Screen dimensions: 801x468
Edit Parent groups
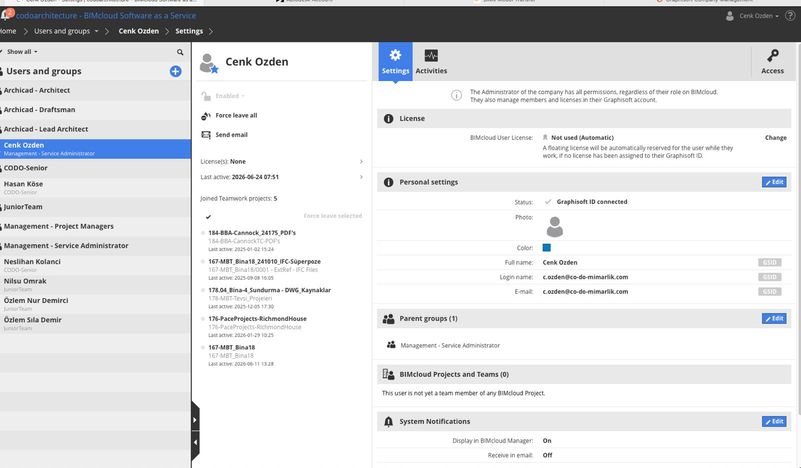[x=774, y=319]
